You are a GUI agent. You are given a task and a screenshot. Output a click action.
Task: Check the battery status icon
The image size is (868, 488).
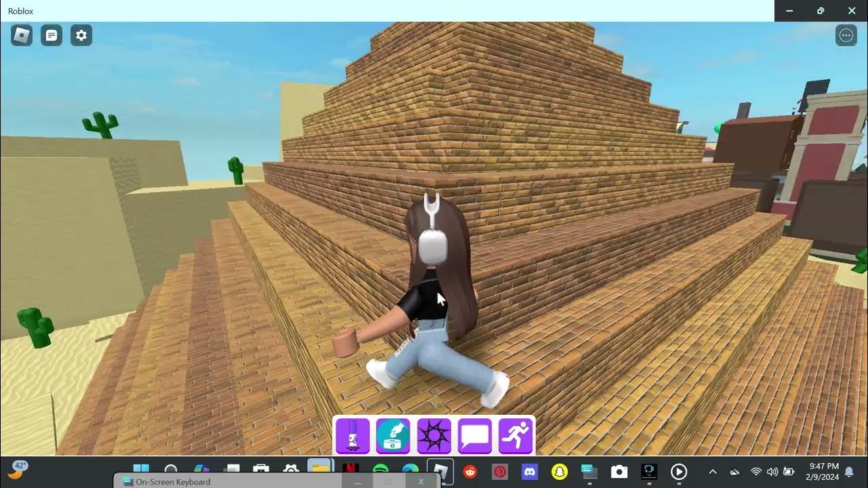tap(789, 472)
